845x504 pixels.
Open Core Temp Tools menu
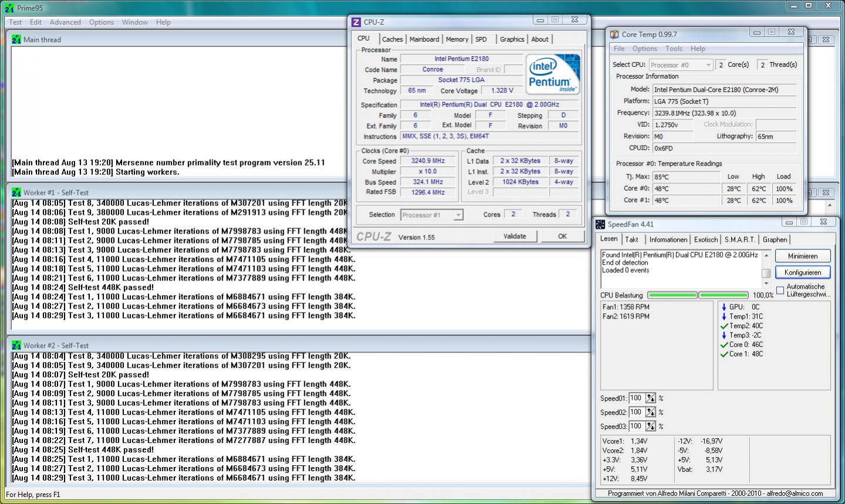click(x=674, y=49)
